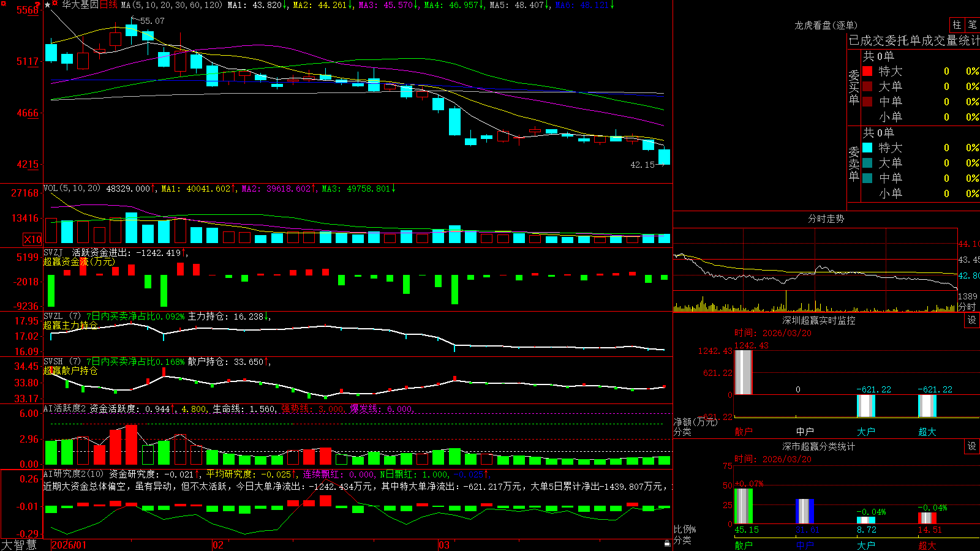Click the 时间: 2026/03/20 in 实时监控
This screenshot has height=551, width=980.
[773, 333]
